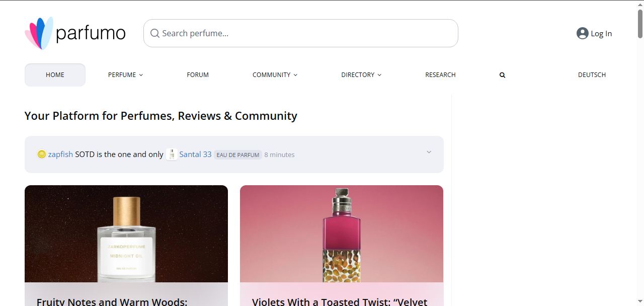The image size is (644, 306).
Task: Switch site language to Deutsch
Action: point(592,75)
